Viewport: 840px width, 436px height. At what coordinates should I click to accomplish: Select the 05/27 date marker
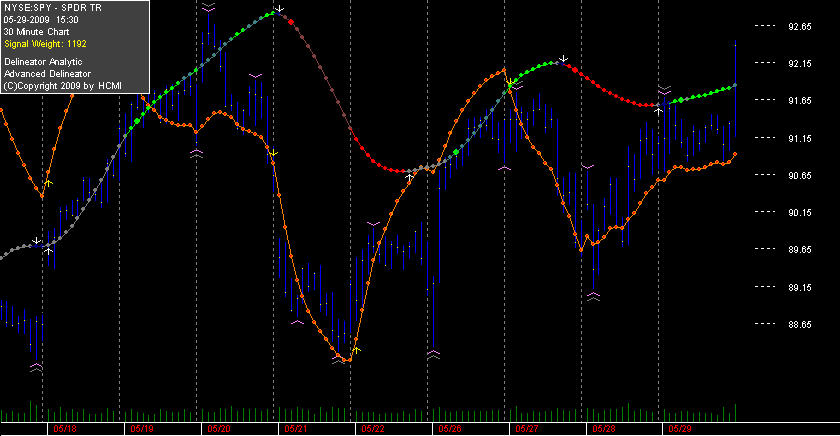click(x=527, y=429)
